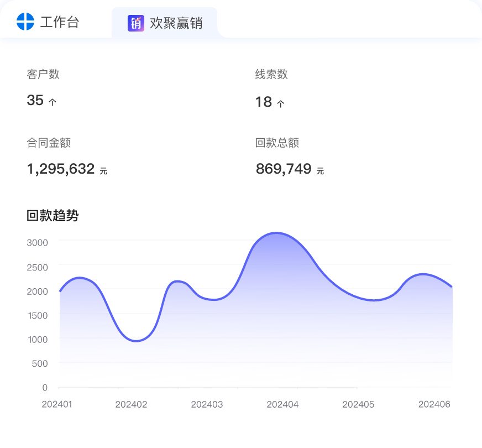The height and width of the screenshot is (448, 482).
Task: Click the chart peak above 3000
Action: point(276,233)
